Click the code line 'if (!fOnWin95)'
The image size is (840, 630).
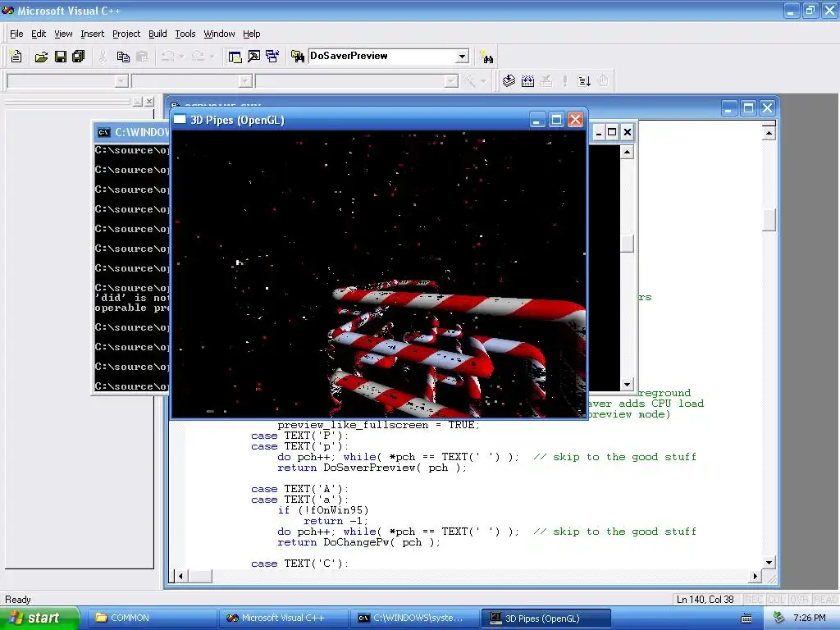(323, 510)
